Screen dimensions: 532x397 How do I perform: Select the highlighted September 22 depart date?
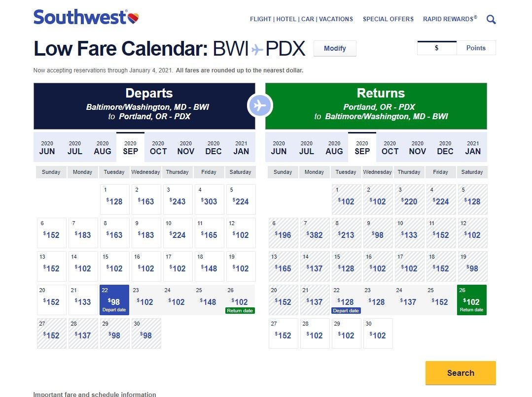[x=114, y=299]
